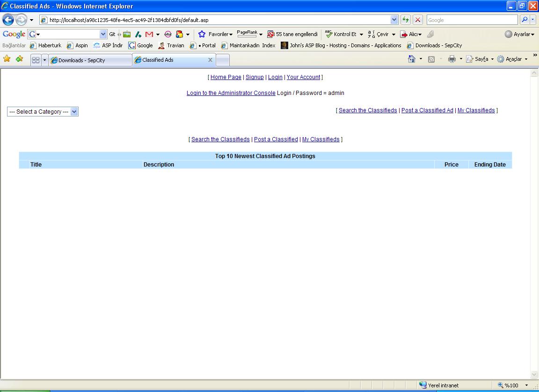
Task: Click the browser Back arrow button
Action: click(8, 20)
